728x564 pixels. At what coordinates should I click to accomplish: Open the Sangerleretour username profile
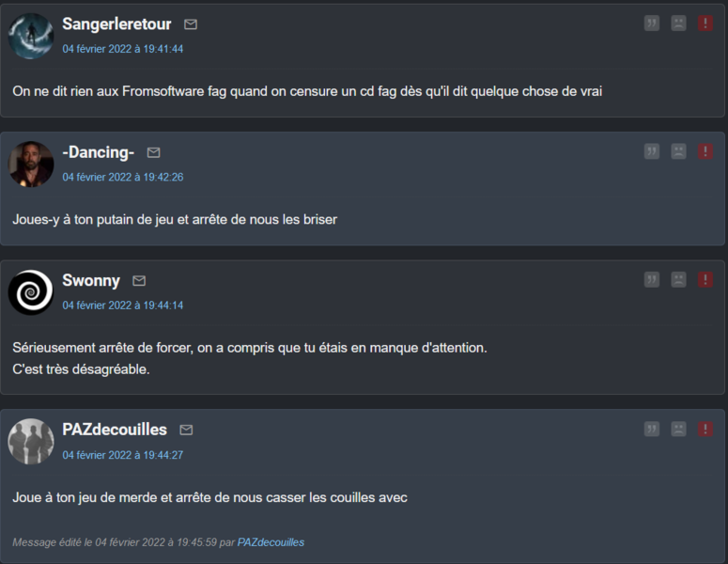tap(118, 23)
